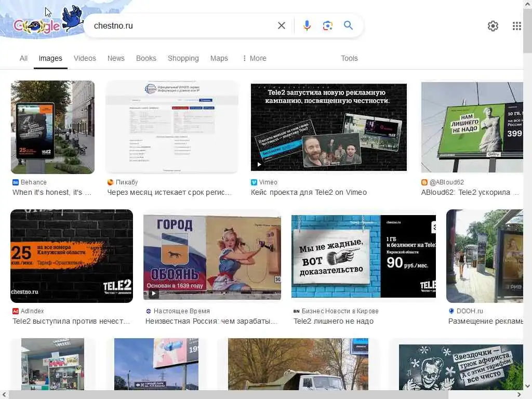Open 'ABloud62: Tele2 ускорила' title
The image size is (532, 399).
pyautogui.click(x=470, y=192)
